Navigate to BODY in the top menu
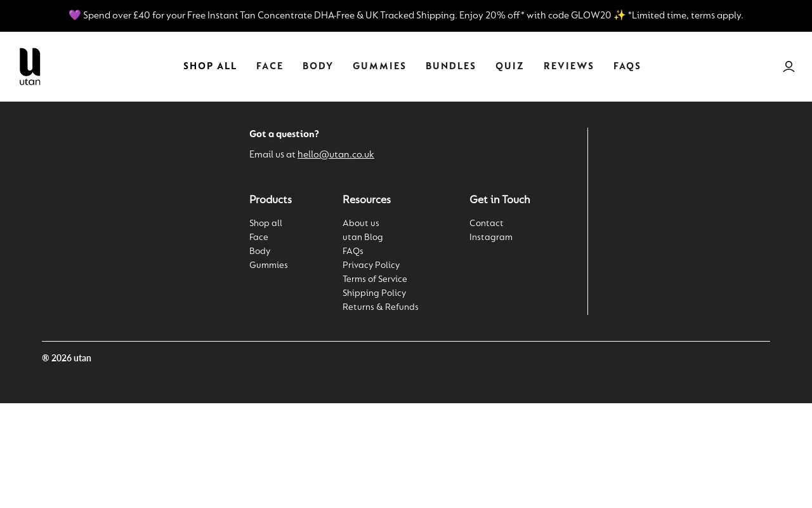 318,66
